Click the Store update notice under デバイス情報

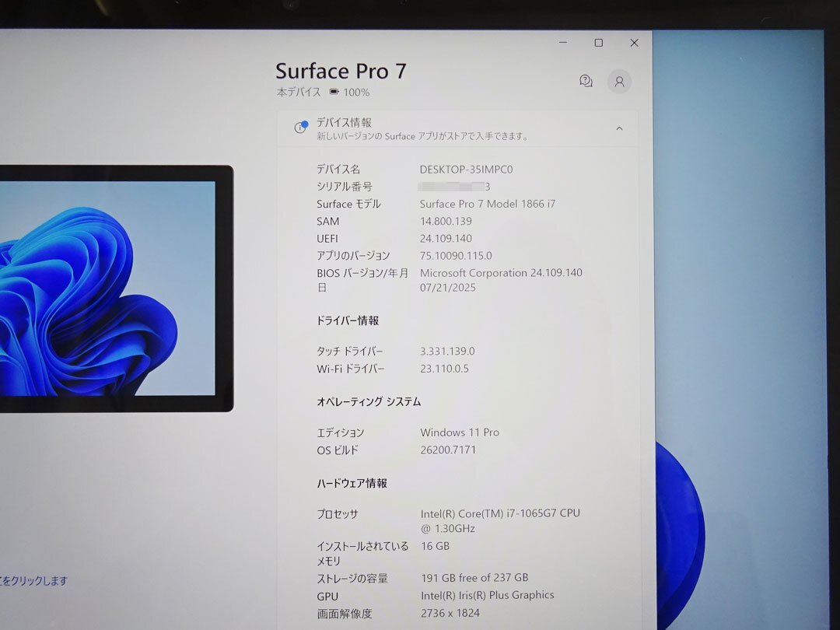pos(422,136)
